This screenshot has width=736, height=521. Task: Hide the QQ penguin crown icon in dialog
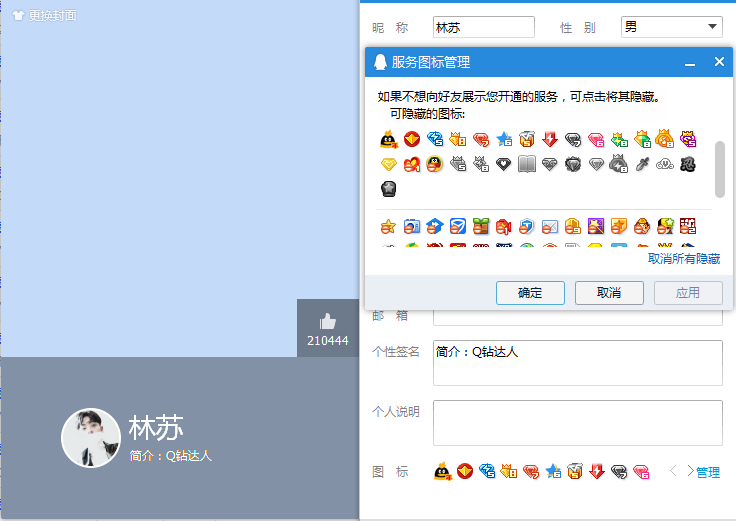tap(389, 139)
